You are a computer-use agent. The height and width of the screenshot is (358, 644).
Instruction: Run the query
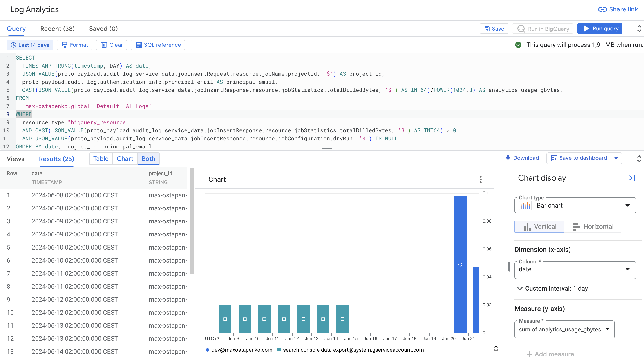click(x=599, y=29)
